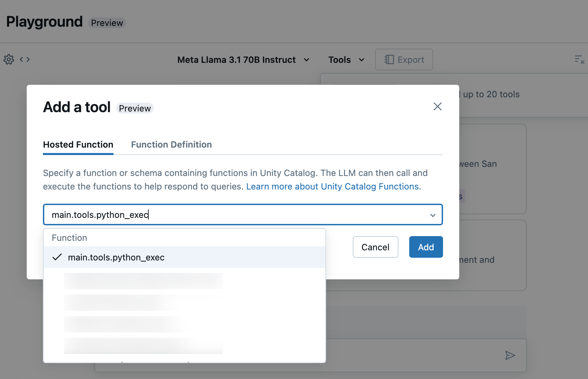Image resolution: width=588 pixels, height=379 pixels.
Task: Switch to the Function Definition tab
Action: click(x=171, y=145)
